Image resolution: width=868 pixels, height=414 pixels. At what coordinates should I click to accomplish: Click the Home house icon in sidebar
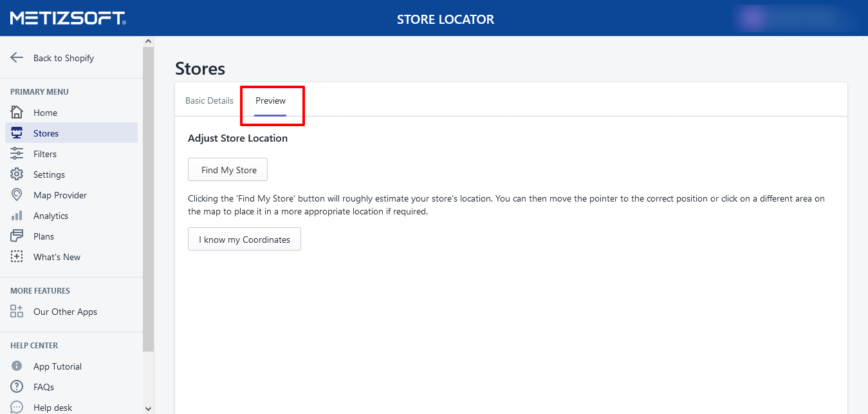point(17,112)
